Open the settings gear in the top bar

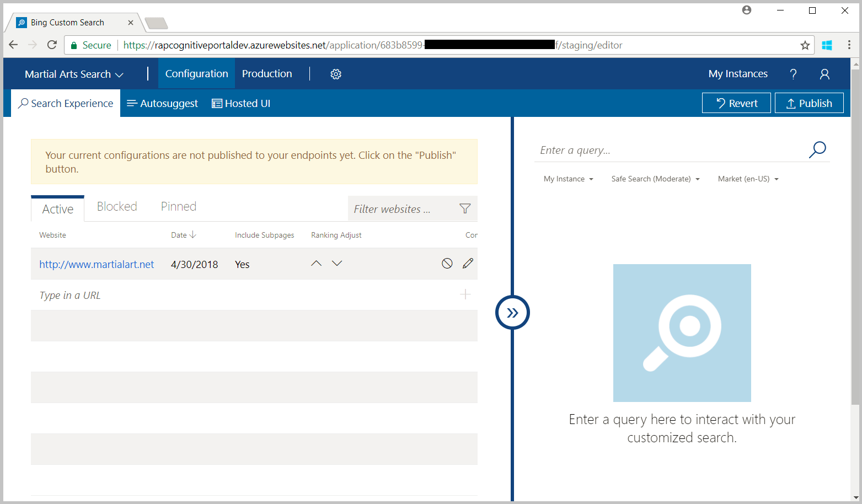point(336,73)
